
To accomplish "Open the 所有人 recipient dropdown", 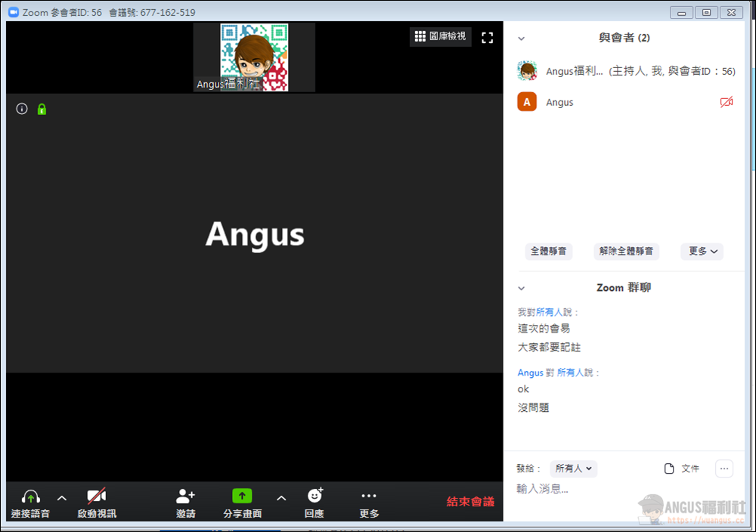I will (x=573, y=469).
